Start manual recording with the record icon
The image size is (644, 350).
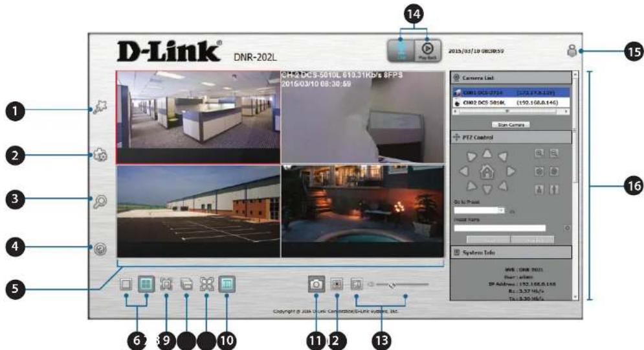pos(337,284)
